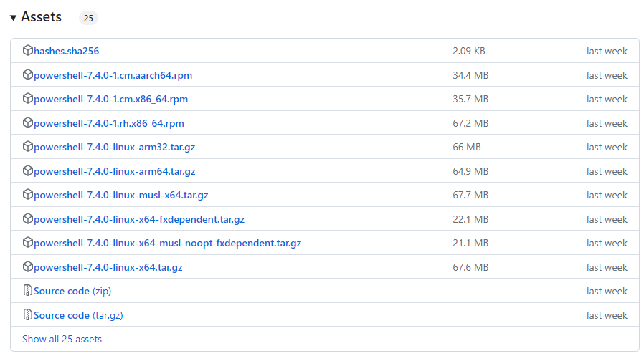Viewport: 644px width, 356px height.
Task: Click zip file icon beside Source code (zip)
Action: pyautogui.click(x=27, y=290)
